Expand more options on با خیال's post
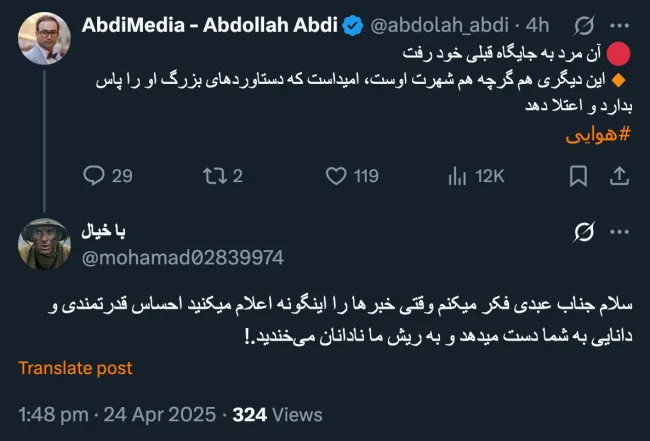This screenshot has width=650, height=441. (x=619, y=234)
